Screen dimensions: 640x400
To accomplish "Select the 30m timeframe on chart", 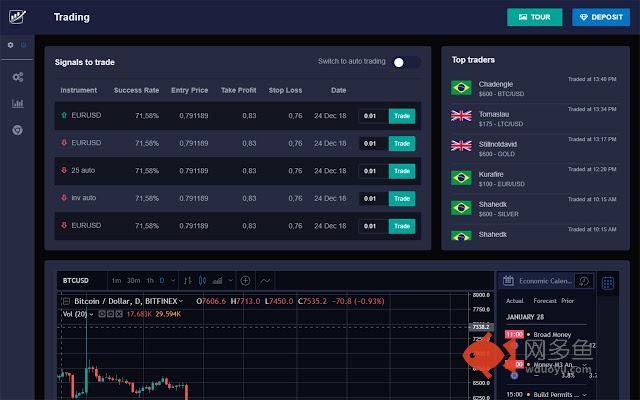I will (x=133, y=280).
